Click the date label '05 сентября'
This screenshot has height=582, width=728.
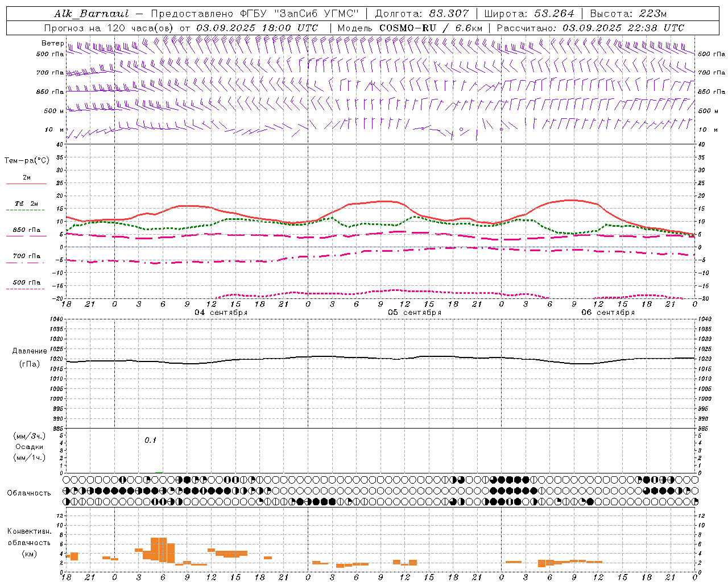[x=415, y=313]
